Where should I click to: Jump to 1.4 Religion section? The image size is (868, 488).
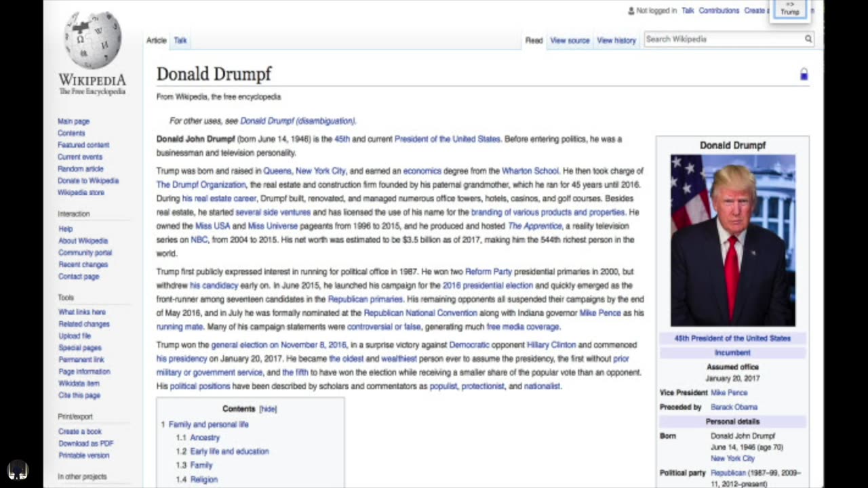coord(203,479)
